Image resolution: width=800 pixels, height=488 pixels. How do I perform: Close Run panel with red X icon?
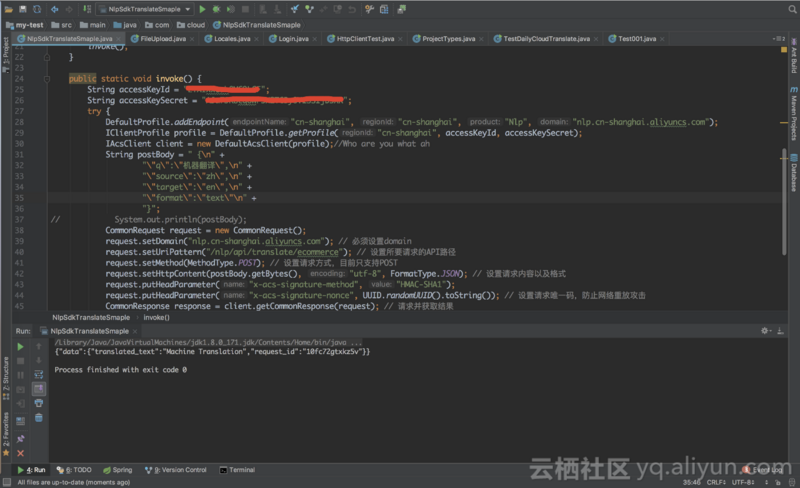pyautogui.click(x=20, y=453)
